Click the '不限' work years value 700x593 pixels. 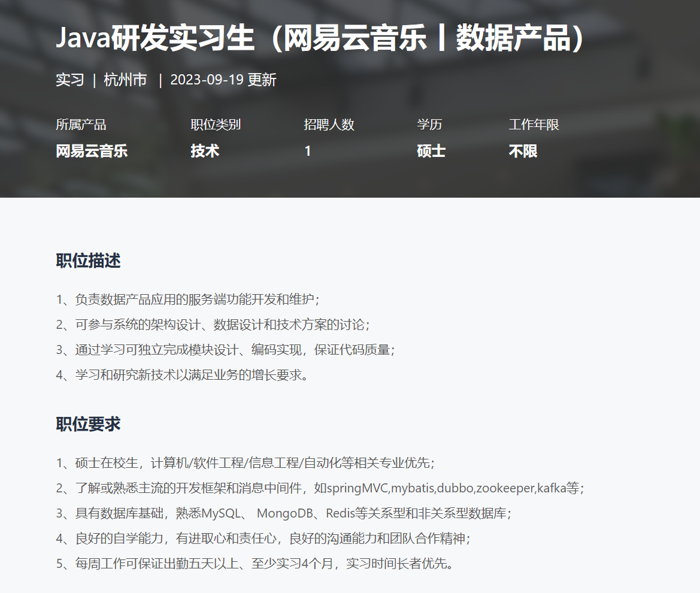(x=523, y=151)
